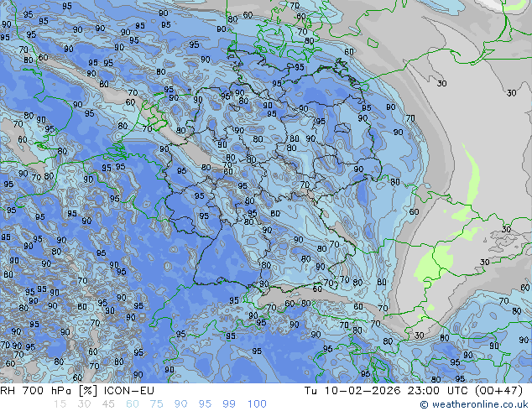Select the legend value 75 in the color scale

pos(157,404)
